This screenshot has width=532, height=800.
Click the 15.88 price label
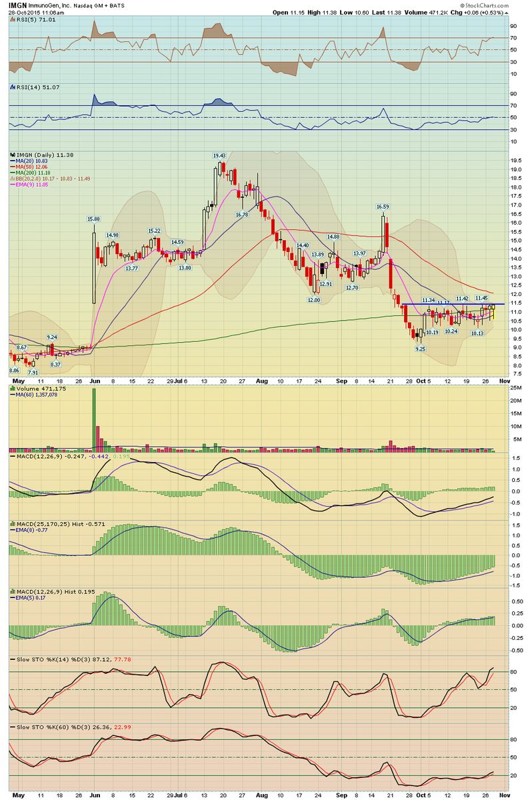pyautogui.click(x=93, y=219)
